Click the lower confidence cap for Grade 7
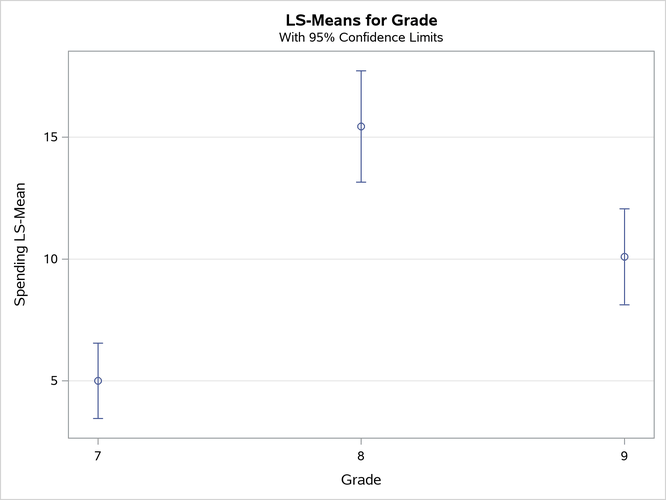The image size is (666, 500). click(98, 418)
